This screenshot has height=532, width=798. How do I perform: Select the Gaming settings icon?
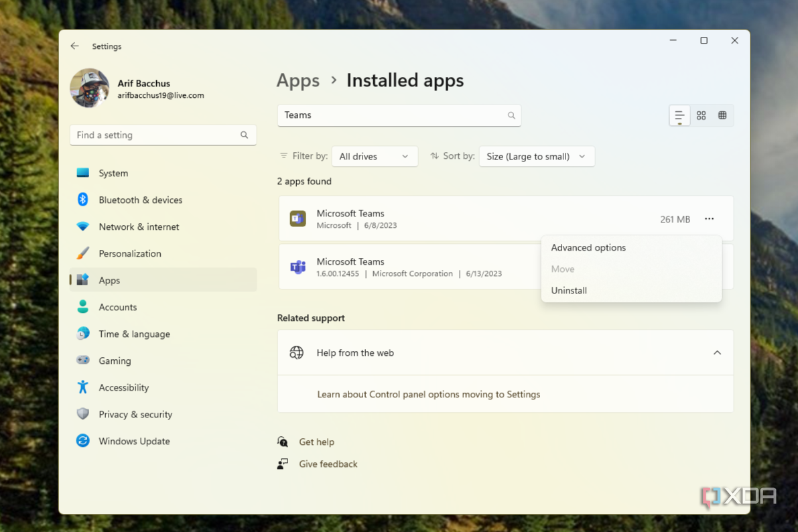[x=83, y=360]
